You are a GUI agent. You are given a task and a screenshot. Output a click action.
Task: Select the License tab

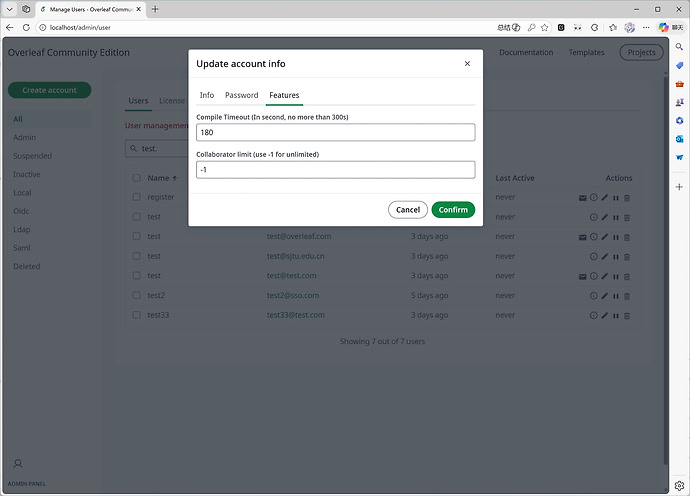[172, 101]
